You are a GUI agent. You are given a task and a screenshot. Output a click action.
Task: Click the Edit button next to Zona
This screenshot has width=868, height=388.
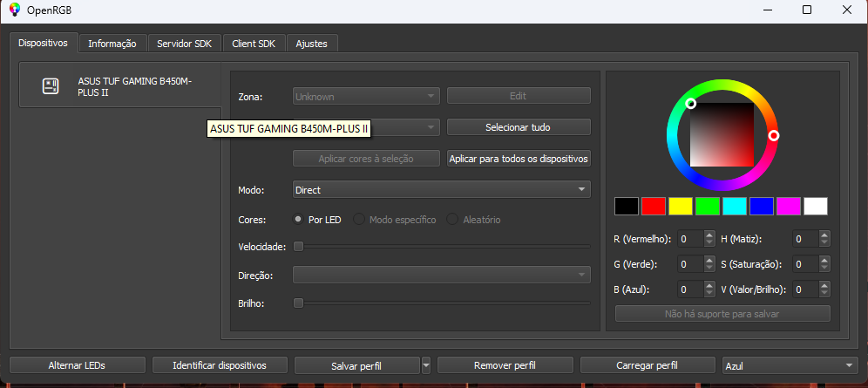(x=519, y=96)
